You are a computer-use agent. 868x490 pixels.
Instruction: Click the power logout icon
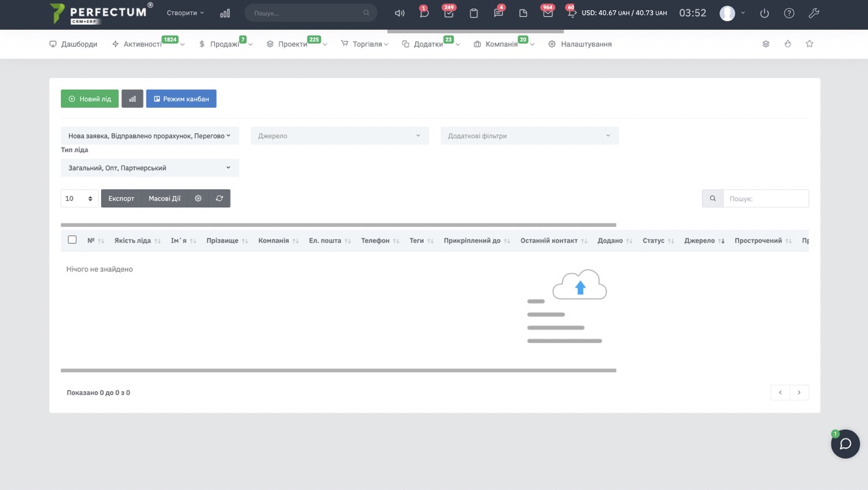(764, 13)
